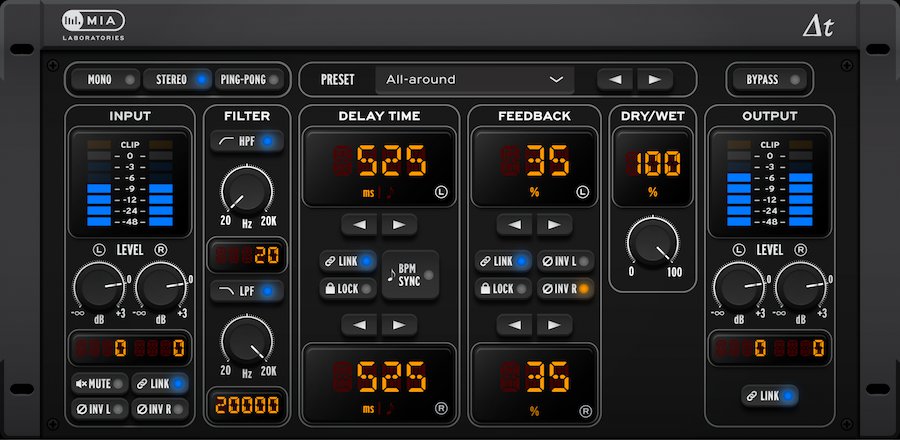
Task: Click the Dry/Wet mix knob
Action: point(647,241)
